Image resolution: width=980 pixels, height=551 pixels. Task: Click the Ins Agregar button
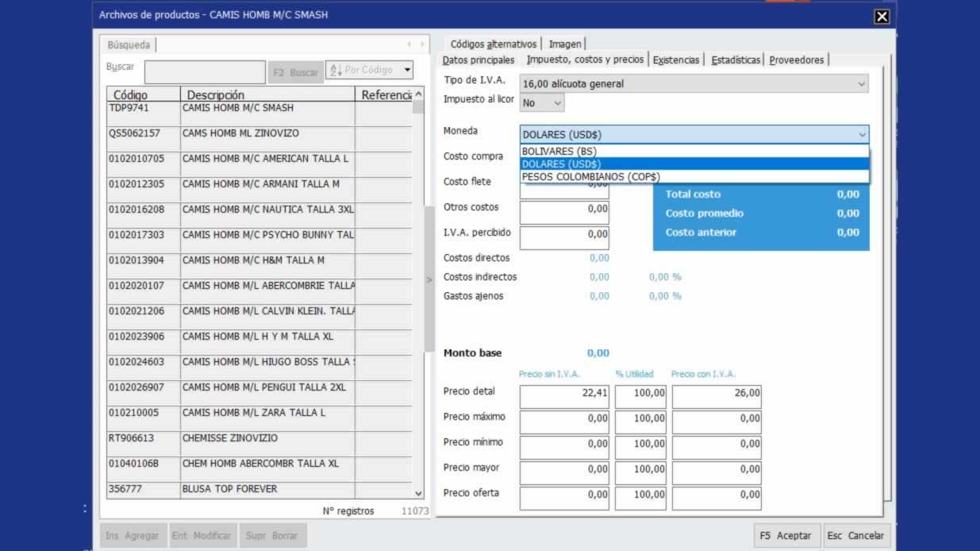[x=133, y=536]
